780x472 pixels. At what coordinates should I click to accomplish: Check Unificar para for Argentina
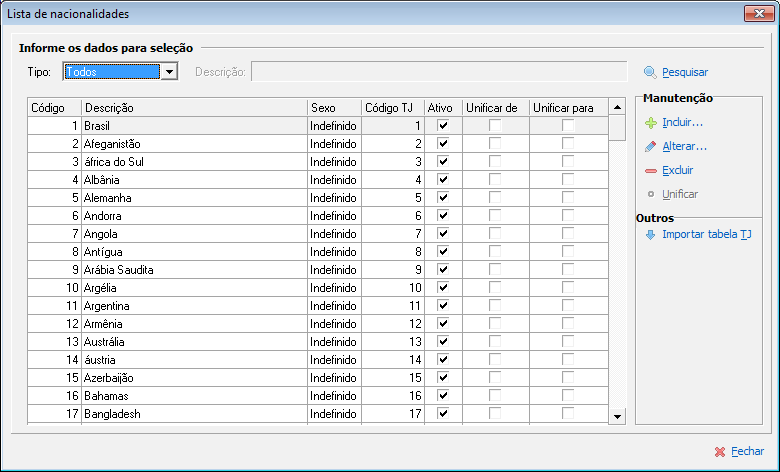568,306
